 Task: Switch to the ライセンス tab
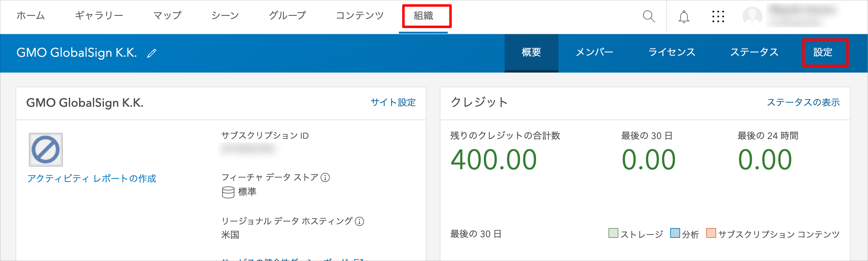pos(671,52)
